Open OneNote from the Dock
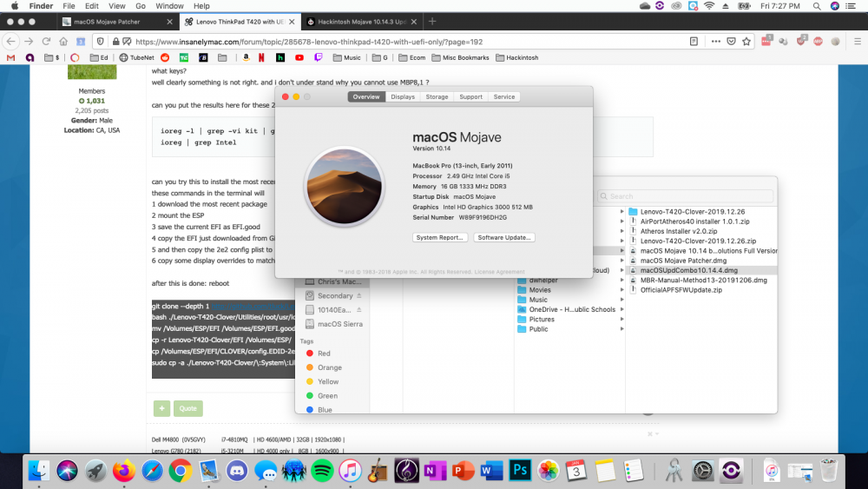This screenshot has width=868, height=489. 435,472
